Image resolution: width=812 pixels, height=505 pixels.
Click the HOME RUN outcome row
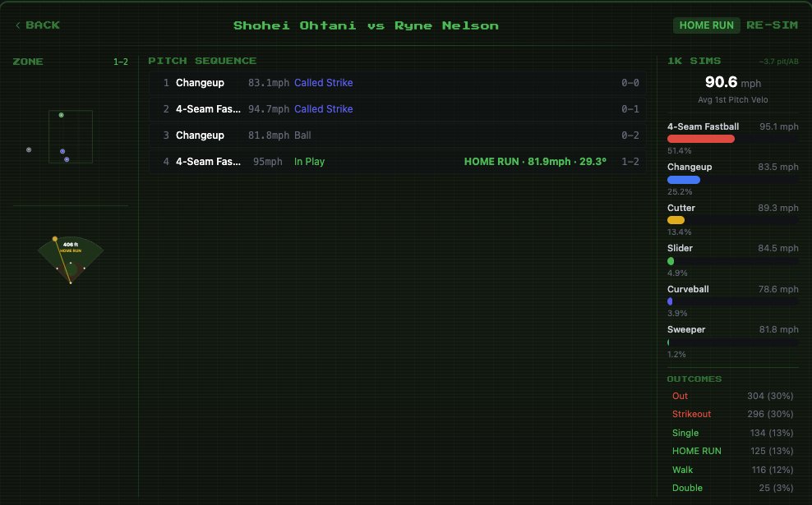click(732, 451)
